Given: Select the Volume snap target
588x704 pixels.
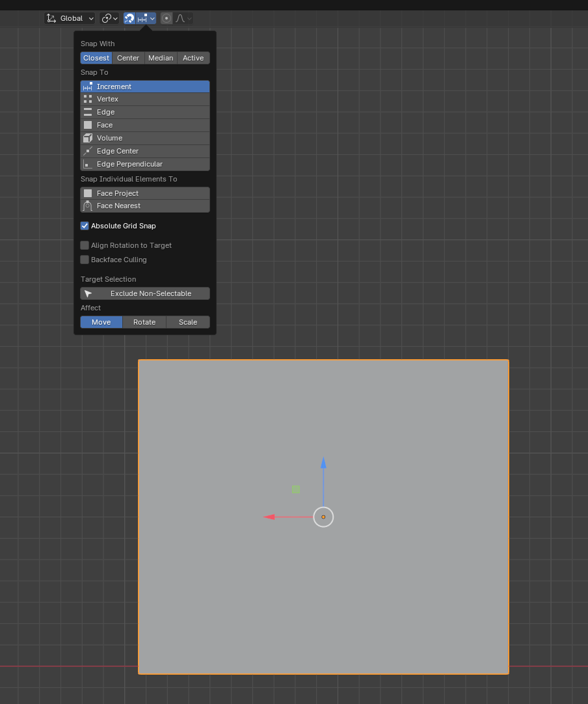Looking at the screenshot, I should click(144, 138).
